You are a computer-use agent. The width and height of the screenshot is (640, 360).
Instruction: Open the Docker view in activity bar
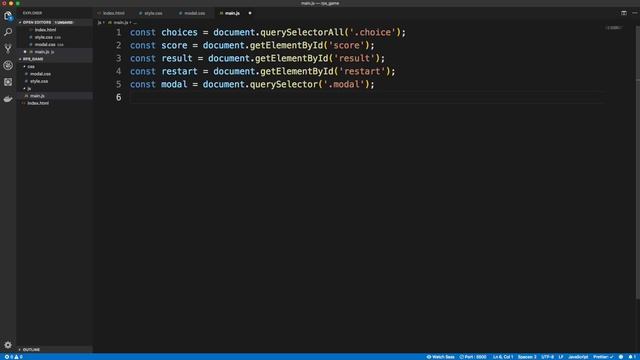(x=8, y=99)
